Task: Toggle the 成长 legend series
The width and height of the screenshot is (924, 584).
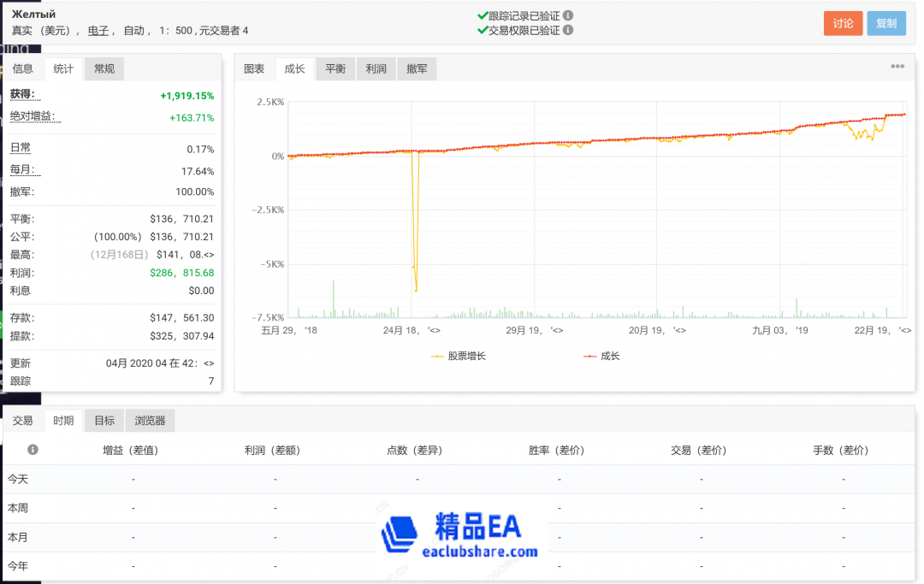Action: (601, 357)
